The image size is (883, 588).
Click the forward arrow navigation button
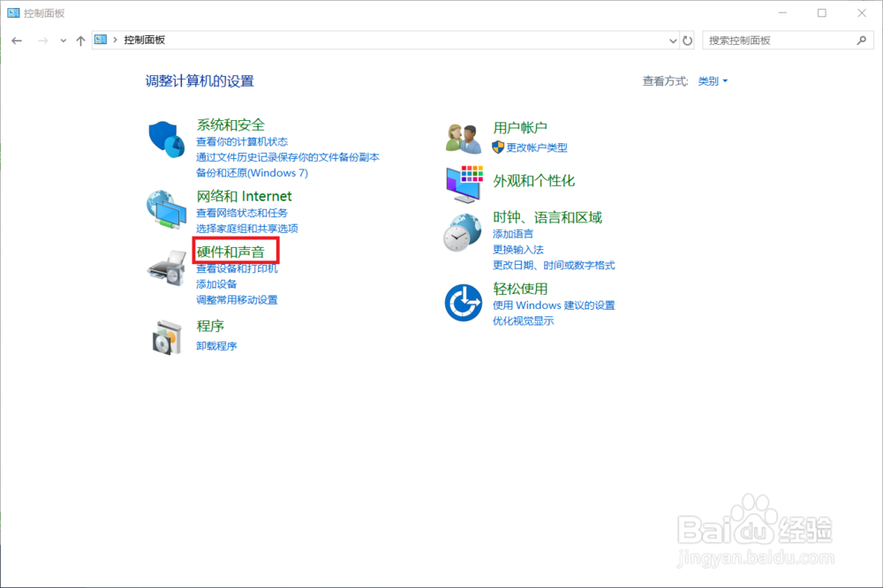42,41
